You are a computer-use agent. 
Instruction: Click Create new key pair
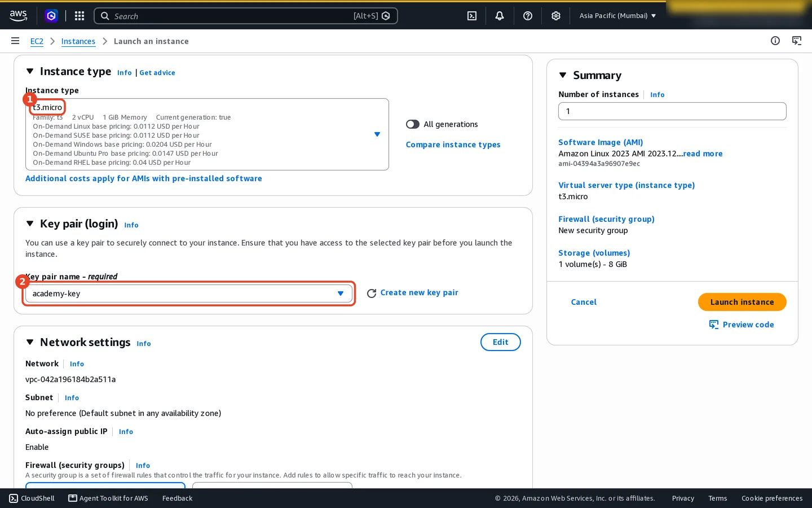(x=419, y=292)
